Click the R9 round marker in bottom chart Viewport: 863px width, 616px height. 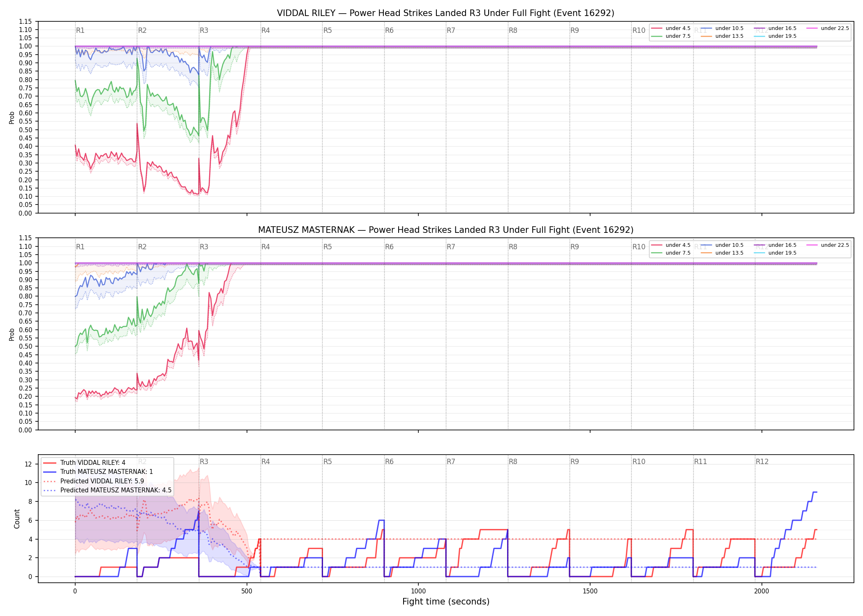[575, 462]
